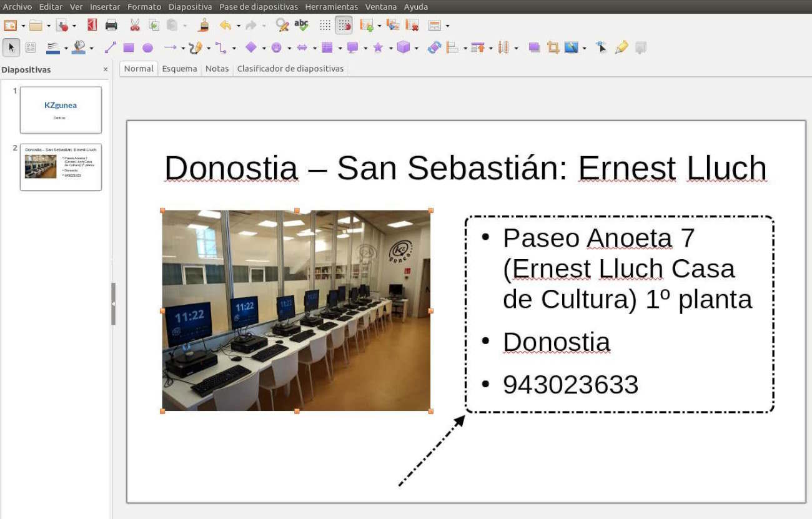Viewport: 812px width, 519px height.
Task: Click the slide panel collapse handle
Action: (113, 304)
